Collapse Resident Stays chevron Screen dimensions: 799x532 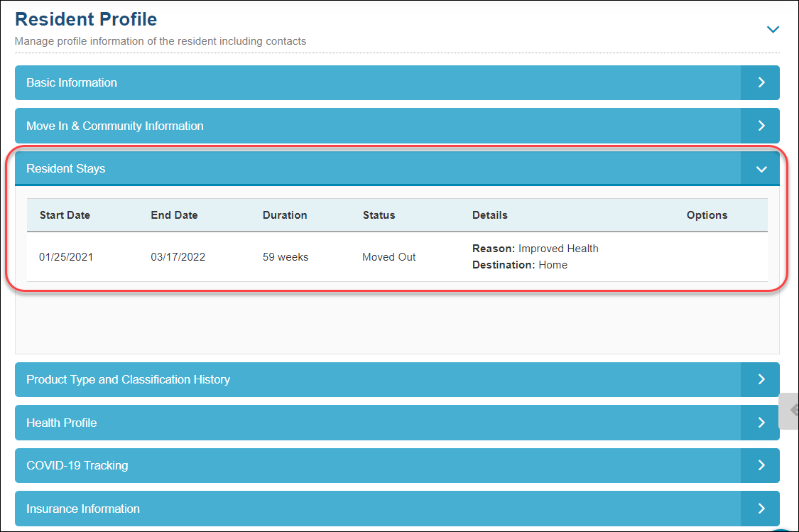[760, 168]
